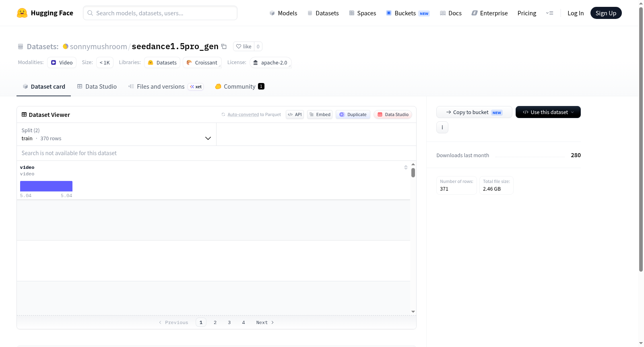This screenshot has height=347, width=644.
Task: Click the Total file size 2.46 GB stat
Action: pos(497,185)
